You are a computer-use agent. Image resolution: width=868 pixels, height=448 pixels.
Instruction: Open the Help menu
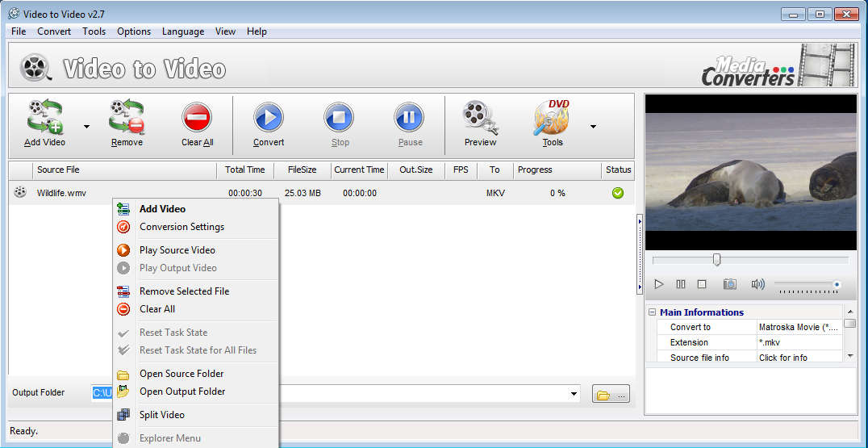point(257,31)
